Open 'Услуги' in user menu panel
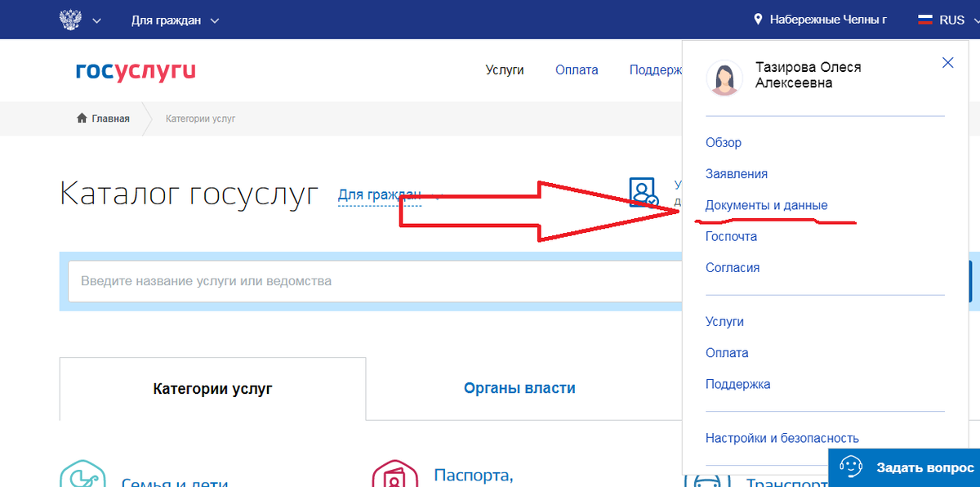The image size is (980, 487). tap(725, 322)
